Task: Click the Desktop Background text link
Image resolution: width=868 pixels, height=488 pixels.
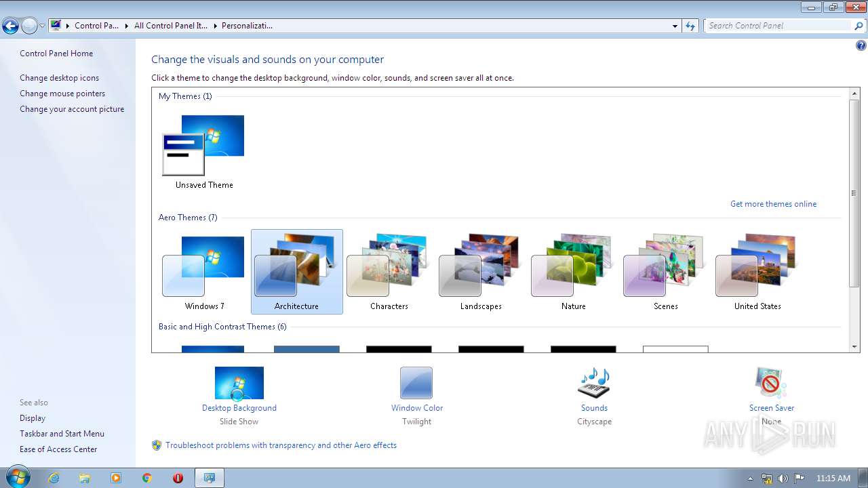Action: 239,408
